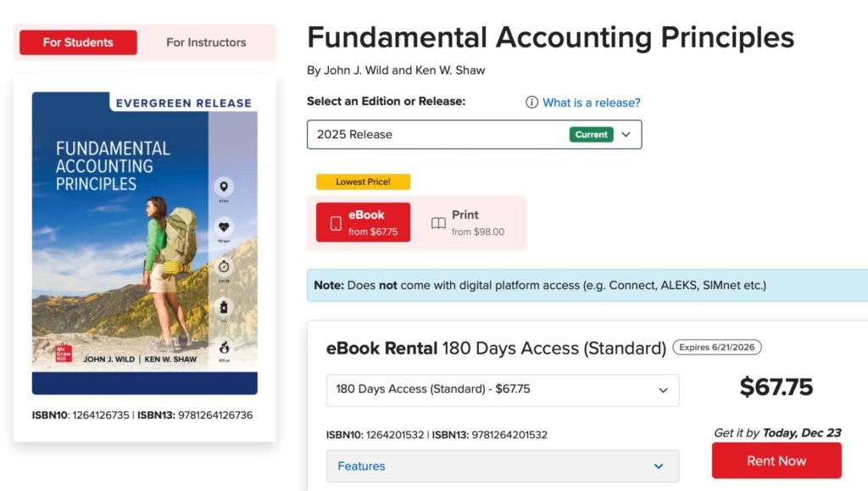Click the stopwatch icon on cover
The image size is (868, 491).
point(224,267)
